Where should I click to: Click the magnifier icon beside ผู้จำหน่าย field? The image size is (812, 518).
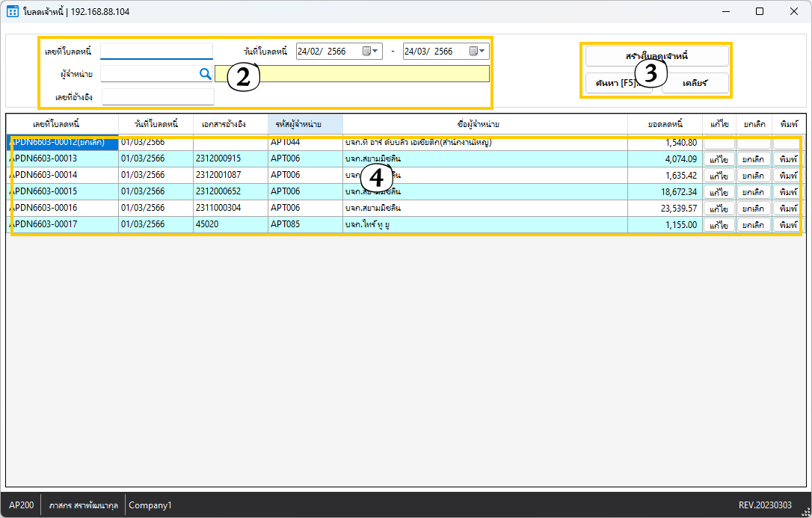point(205,73)
